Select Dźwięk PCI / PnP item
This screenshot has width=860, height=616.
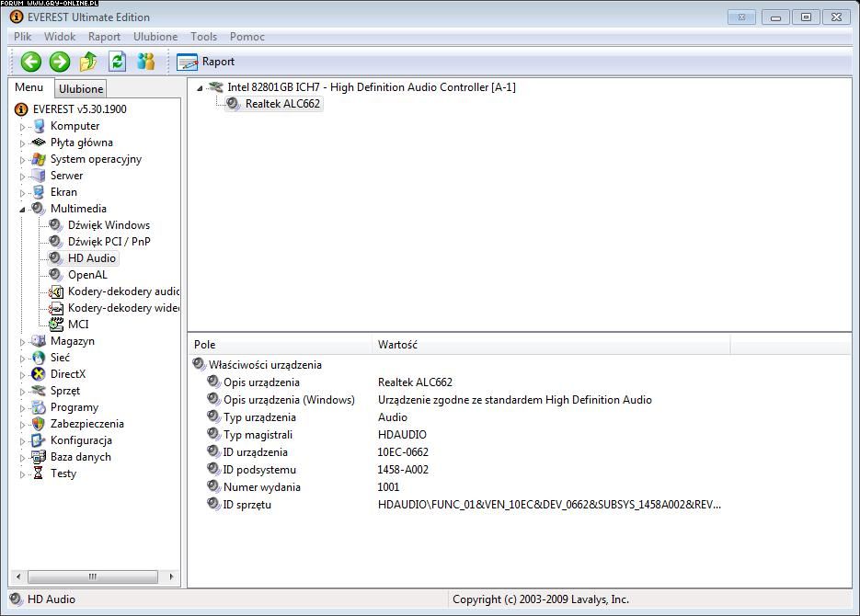(x=109, y=242)
